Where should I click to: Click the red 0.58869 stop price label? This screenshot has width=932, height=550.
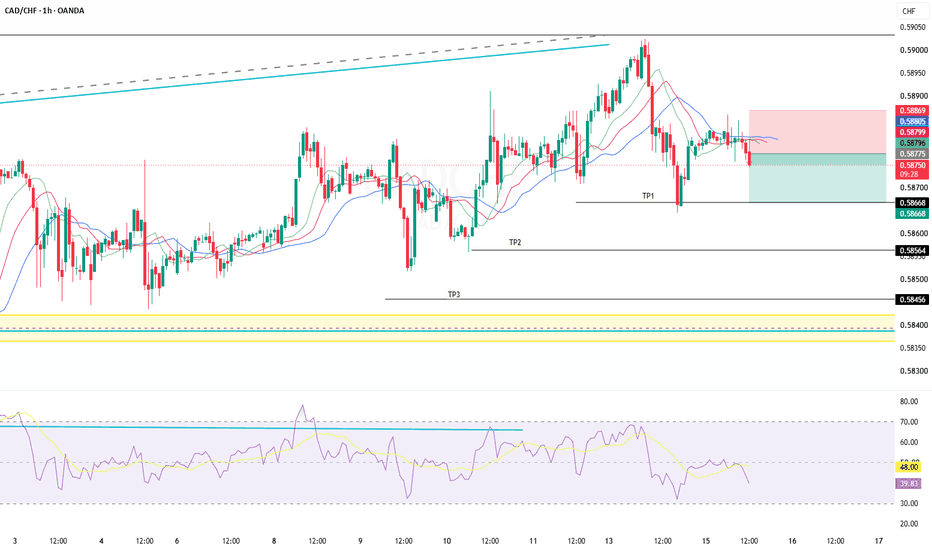point(912,111)
